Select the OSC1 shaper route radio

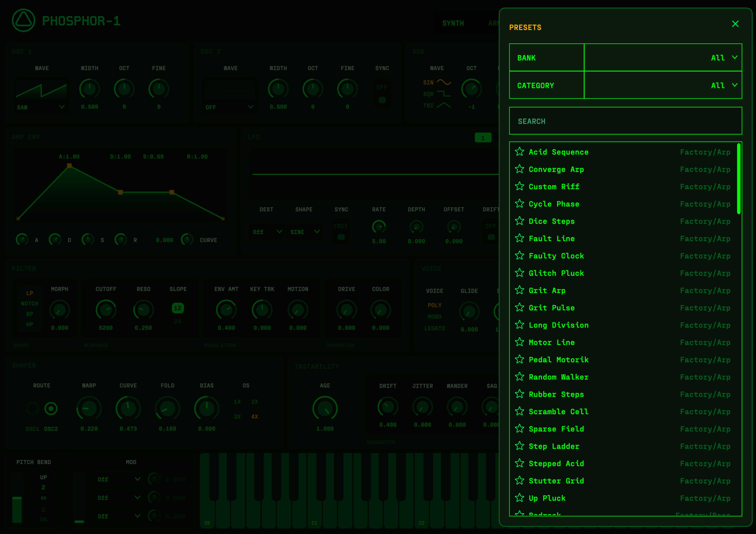point(32,409)
